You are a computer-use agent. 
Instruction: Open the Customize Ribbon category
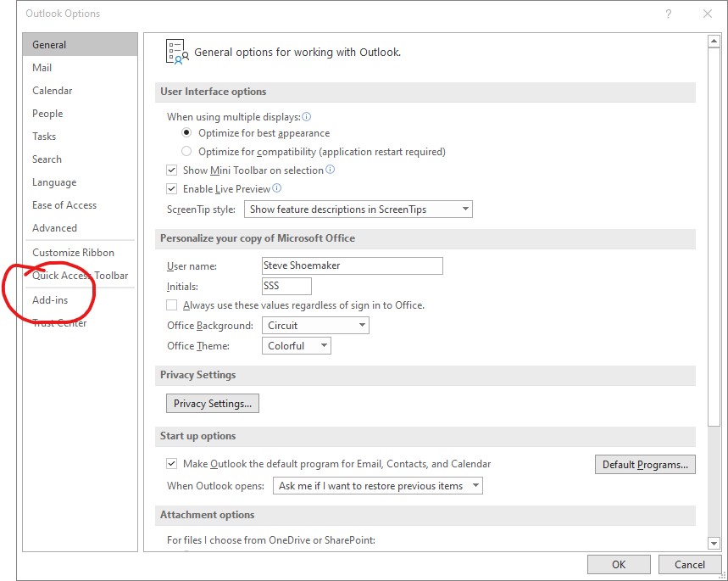[80, 253]
